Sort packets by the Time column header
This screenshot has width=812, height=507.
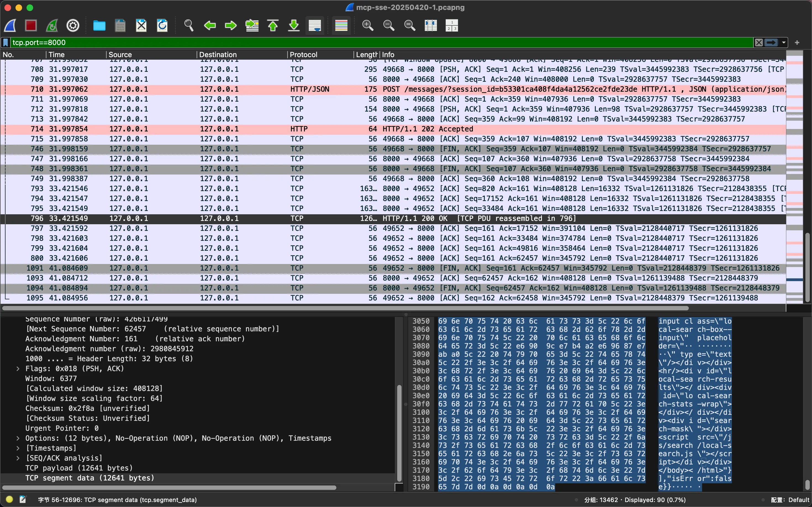point(56,55)
